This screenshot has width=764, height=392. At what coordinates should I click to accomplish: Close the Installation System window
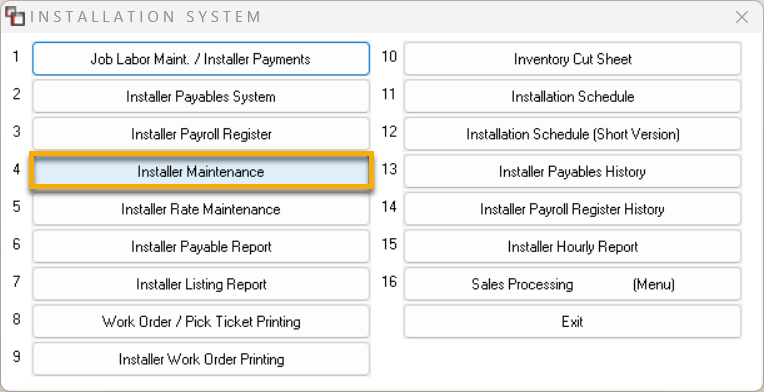coord(742,17)
